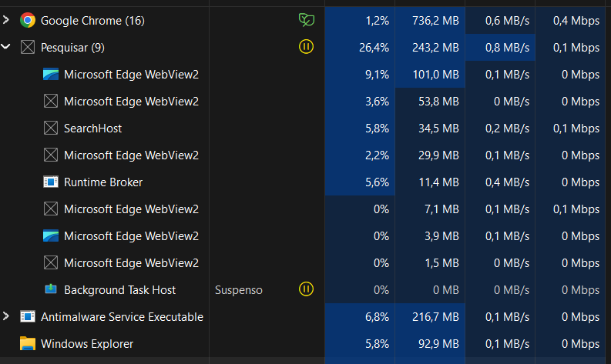Click the icon of the WebView2 process using 7,1 MB

(51, 209)
